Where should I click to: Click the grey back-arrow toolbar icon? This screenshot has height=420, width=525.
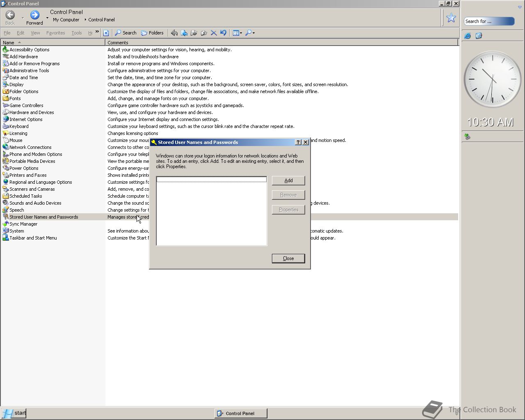pos(174,33)
